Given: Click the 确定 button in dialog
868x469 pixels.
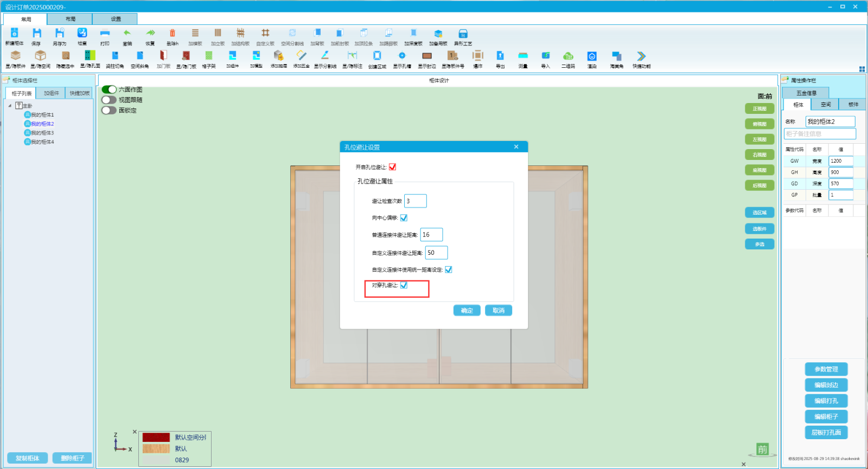Looking at the screenshot, I should click(467, 311).
